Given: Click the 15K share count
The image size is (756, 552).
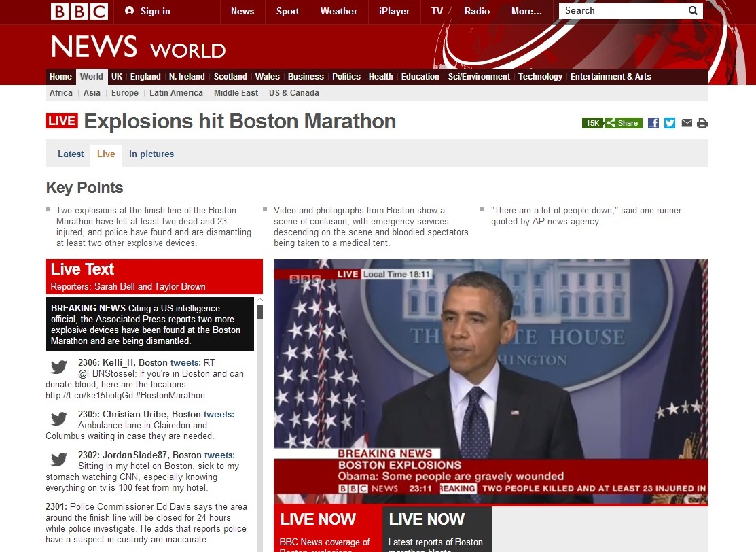Looking at the screenshot, I should point(592,123).
